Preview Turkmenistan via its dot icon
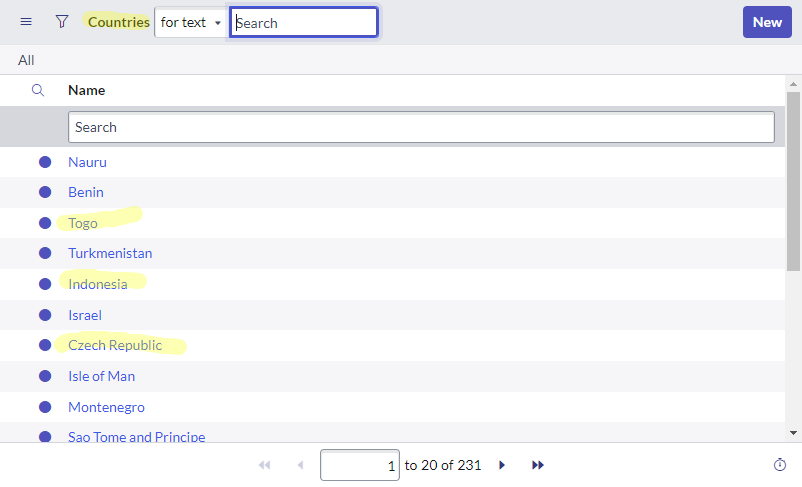Screen dimensions: 802x487 [45, 253]
